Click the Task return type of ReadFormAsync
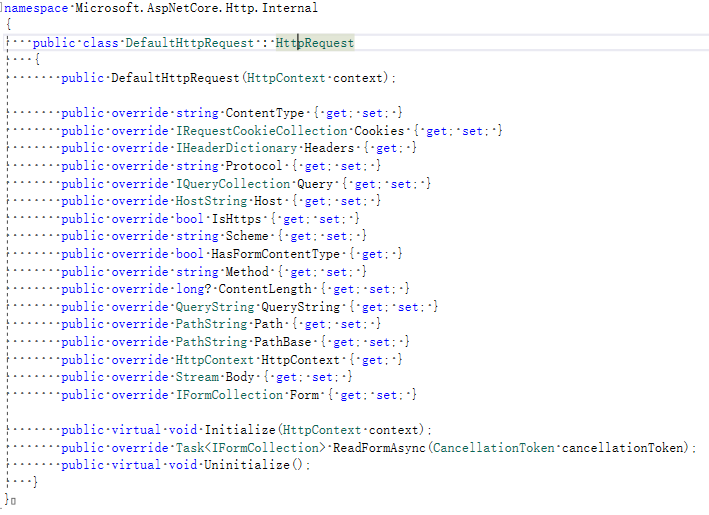The height and width of the screenshot is (515, 709). point(189,448)
